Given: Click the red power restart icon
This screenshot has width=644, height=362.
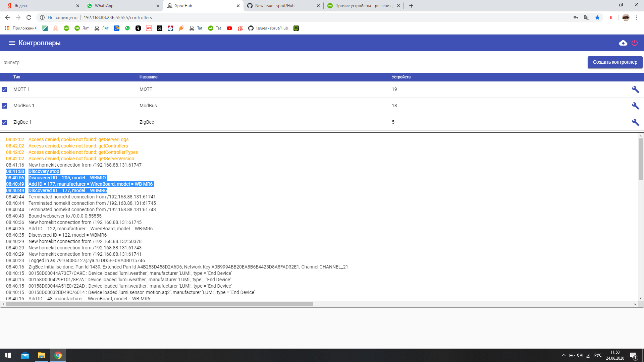Looking at the screenshot, I should coord(635,43).
